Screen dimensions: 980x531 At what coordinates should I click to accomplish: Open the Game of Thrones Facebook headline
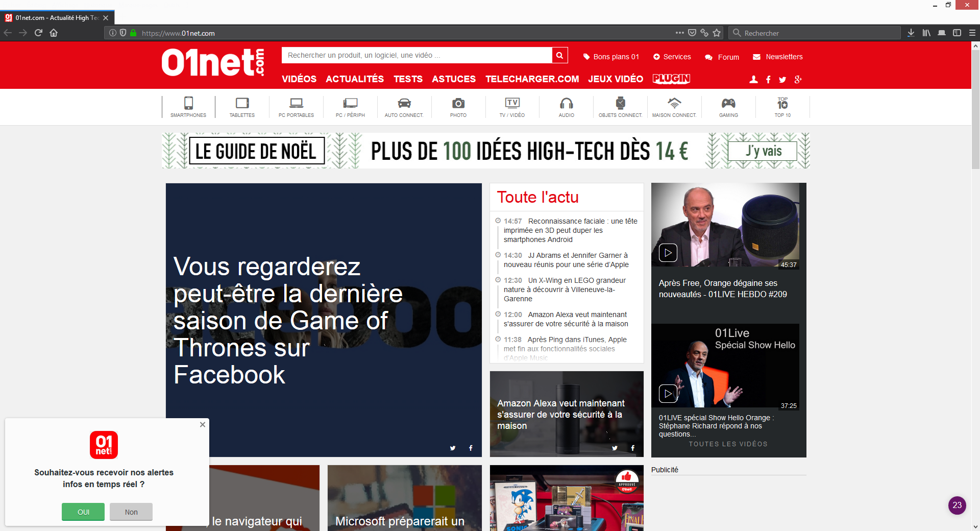tap(288, 320)
